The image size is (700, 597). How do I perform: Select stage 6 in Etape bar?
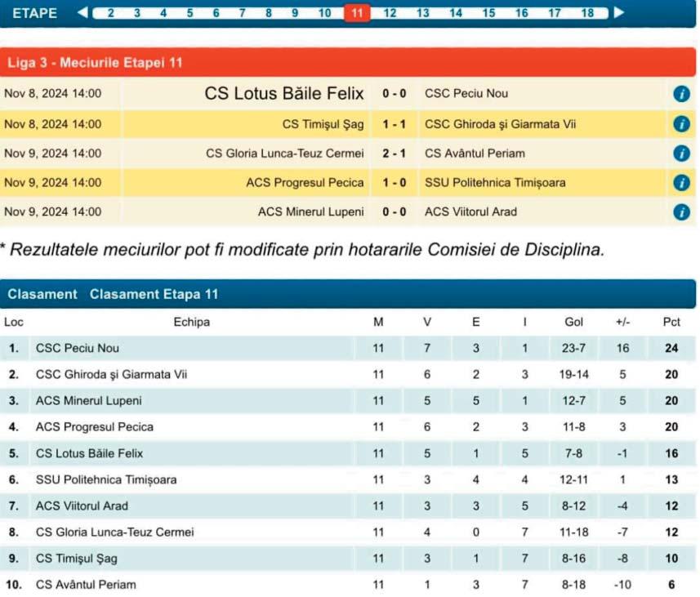pyautogui.click(x=216, y=13)
